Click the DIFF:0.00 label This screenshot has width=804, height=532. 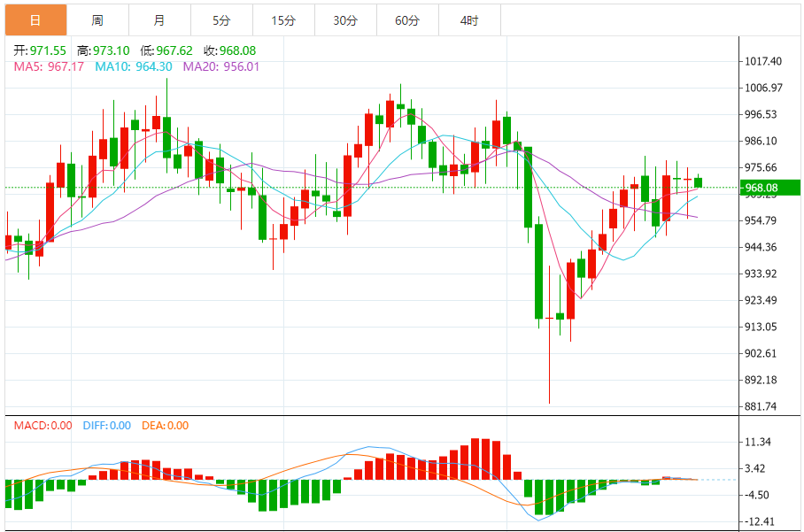pyautogui.click(x=106, y=426)
